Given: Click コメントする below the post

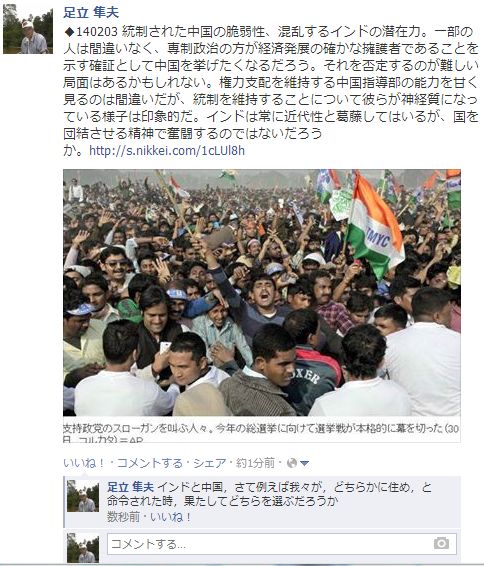Looking at the screenshot, I should pyautogui.click(x=149, y=463).
